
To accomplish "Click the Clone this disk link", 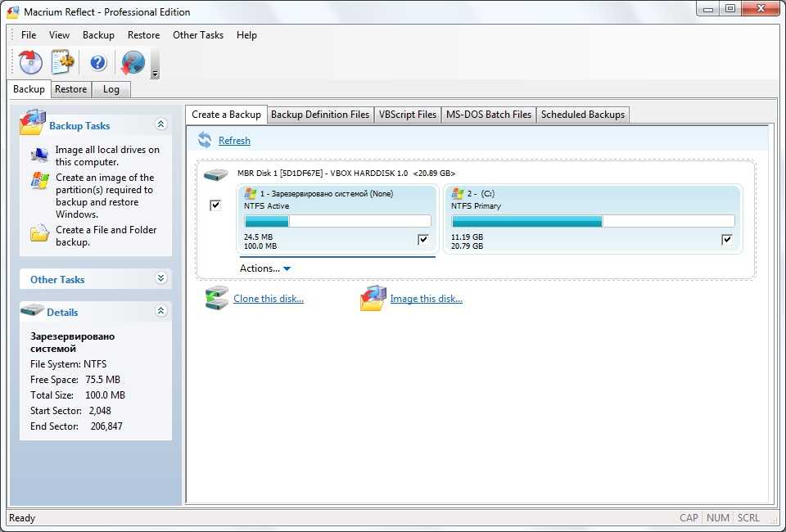I will point(269,299).
